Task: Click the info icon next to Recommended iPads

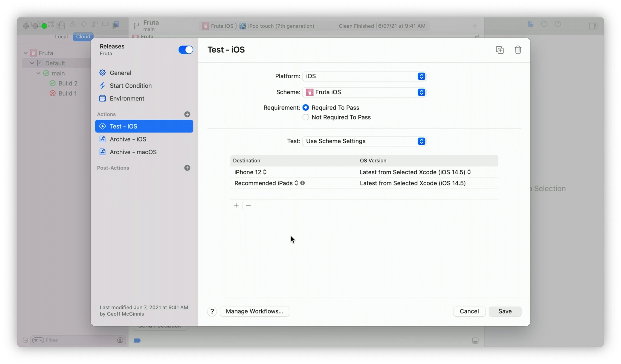Action: tap(303, 183)
